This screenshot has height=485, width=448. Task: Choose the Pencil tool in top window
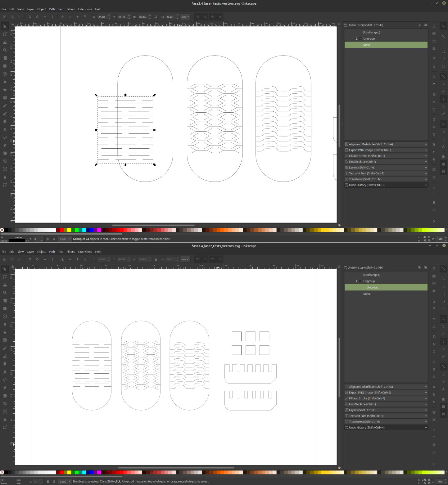pos(5,106)
